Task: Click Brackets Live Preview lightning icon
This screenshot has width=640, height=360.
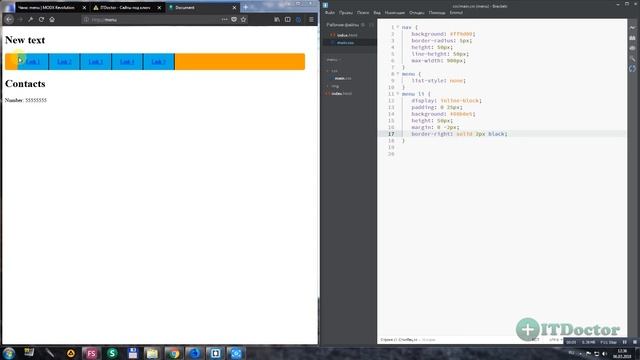Action: [x=633, y=28]
